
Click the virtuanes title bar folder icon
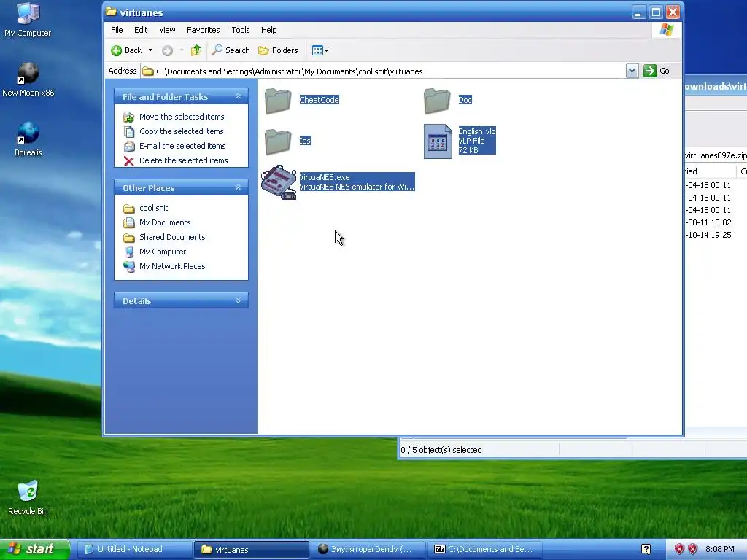111,12
